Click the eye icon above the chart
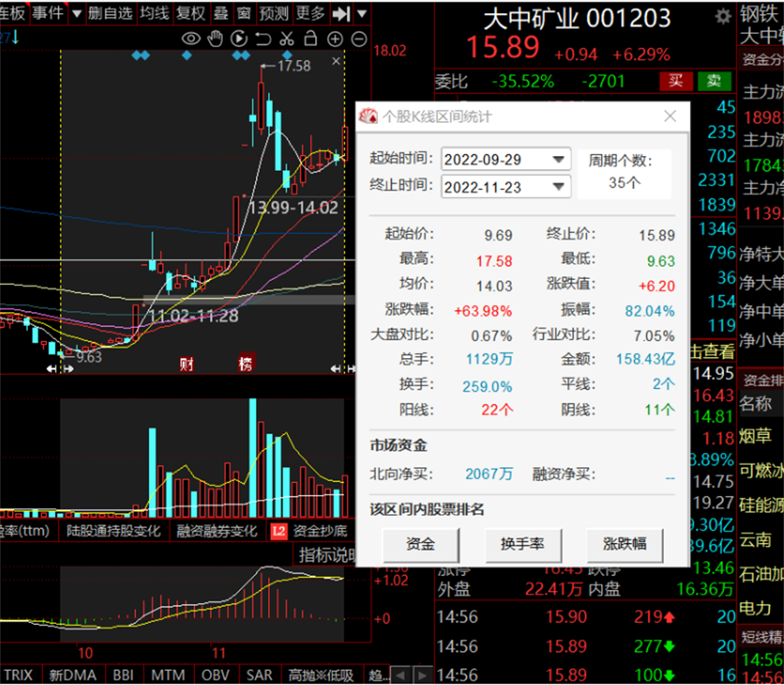Image resolution: width=784 pixels, height=685 pixels. click(x=191, y=39)
